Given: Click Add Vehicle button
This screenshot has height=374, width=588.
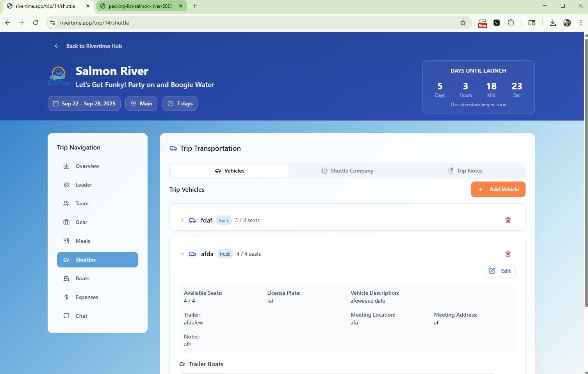Looking at the screenshot, I should point(498,189).
